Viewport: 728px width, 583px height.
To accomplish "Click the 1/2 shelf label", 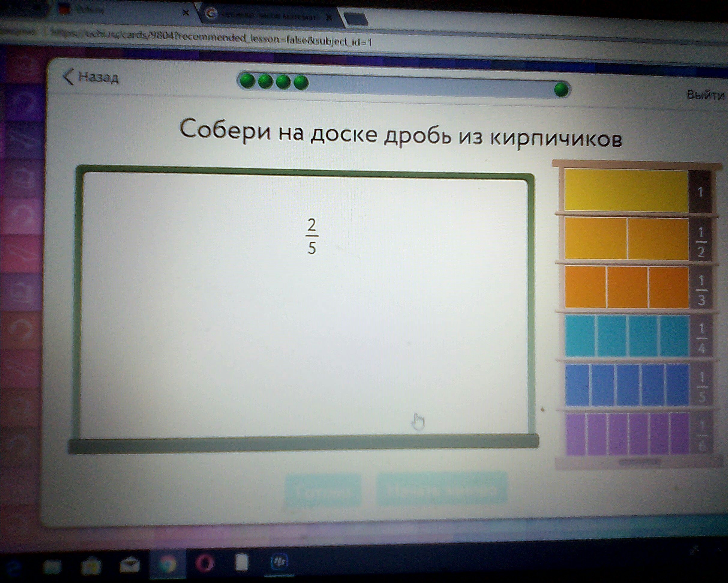I will point(701,242).
